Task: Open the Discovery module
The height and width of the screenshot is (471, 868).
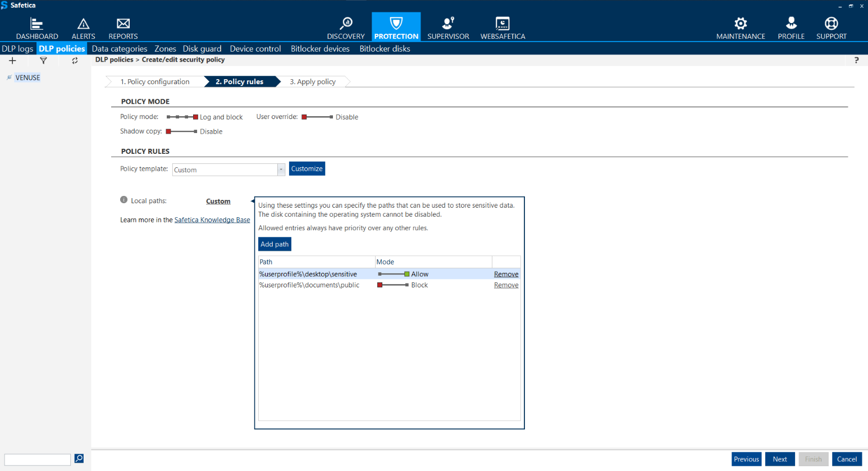Action: [346, 28]
